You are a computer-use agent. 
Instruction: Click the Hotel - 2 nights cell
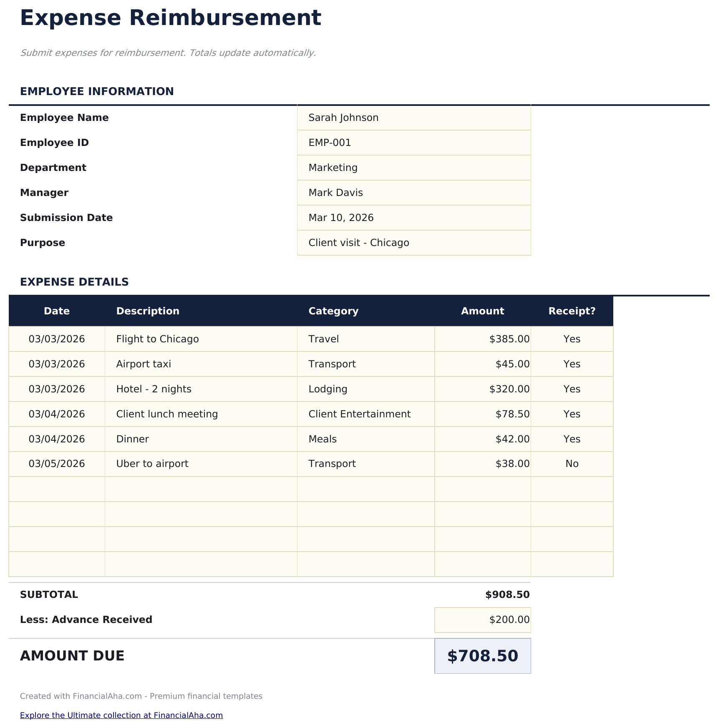click(200, 389)
